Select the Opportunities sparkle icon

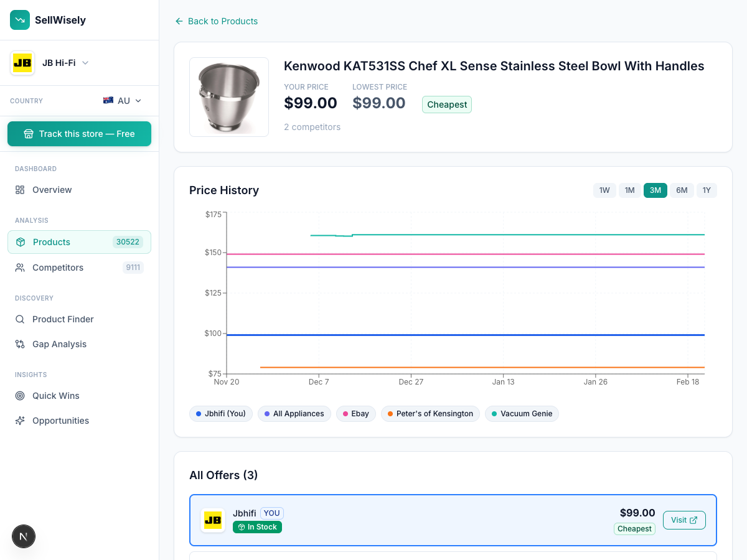[20, 421]
